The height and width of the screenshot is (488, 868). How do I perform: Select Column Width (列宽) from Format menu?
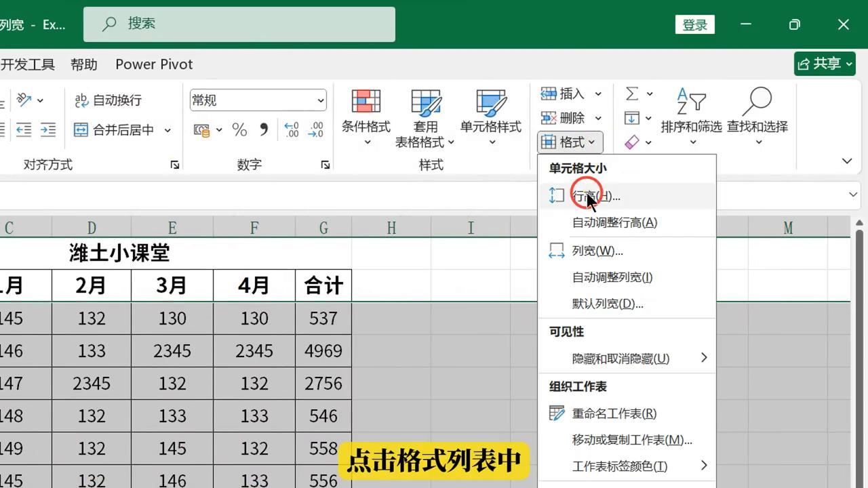tap(597, 251)
